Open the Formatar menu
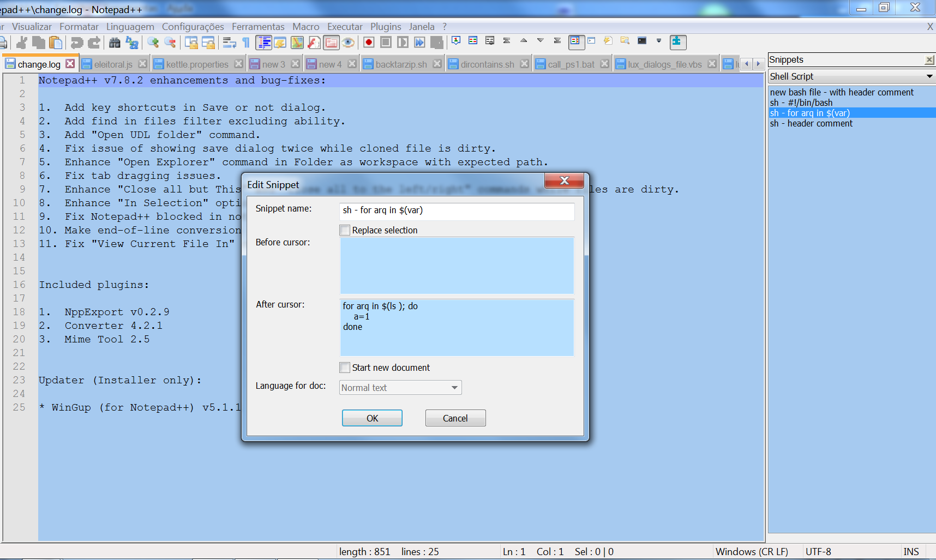This screenshot has height=560, width=936. (x=79, y=27)
